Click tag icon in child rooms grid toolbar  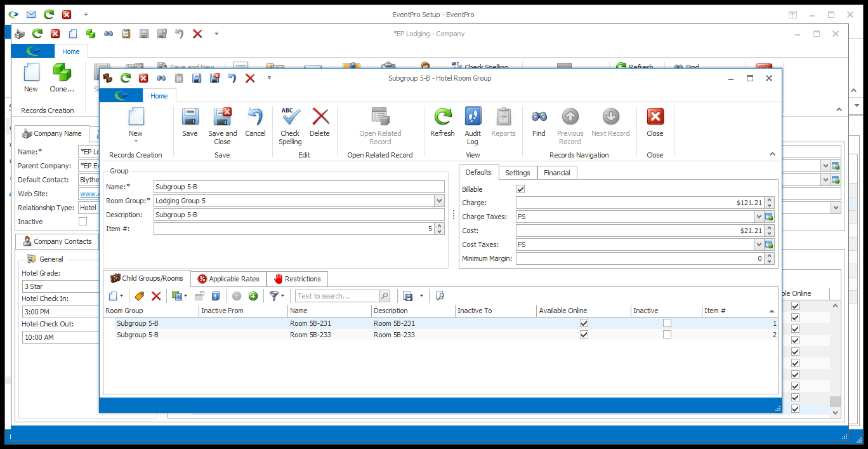click(140, 296)
